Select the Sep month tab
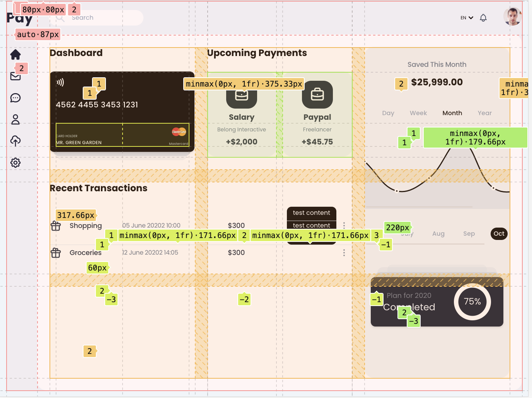The height and width of the screenshot is (398, 532). tap(469, 233)
